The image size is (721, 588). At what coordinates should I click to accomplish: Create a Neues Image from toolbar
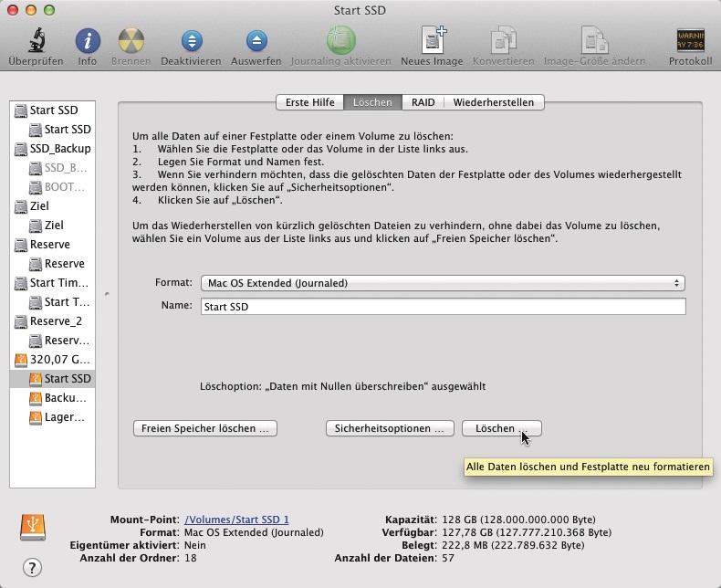click(x=433, y=40)
